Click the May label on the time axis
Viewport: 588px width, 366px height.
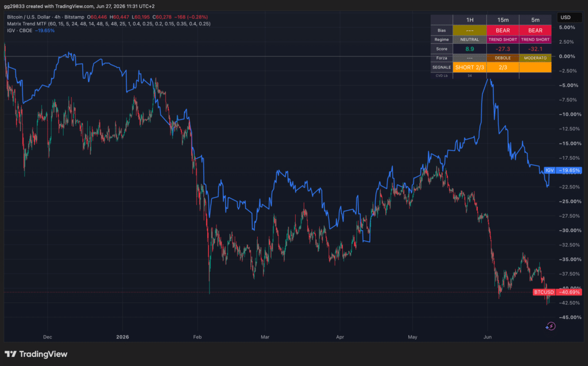(x=412, y=337)
